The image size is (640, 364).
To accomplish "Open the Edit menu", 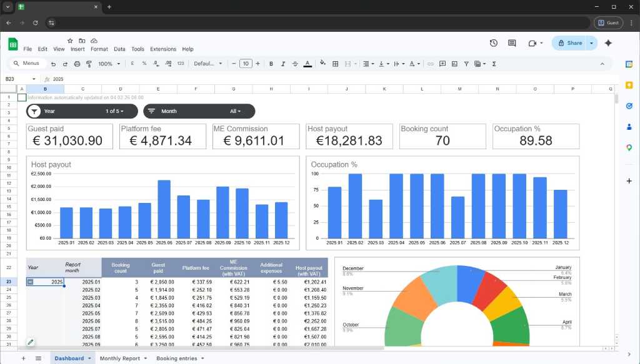I will pos(42,49).
